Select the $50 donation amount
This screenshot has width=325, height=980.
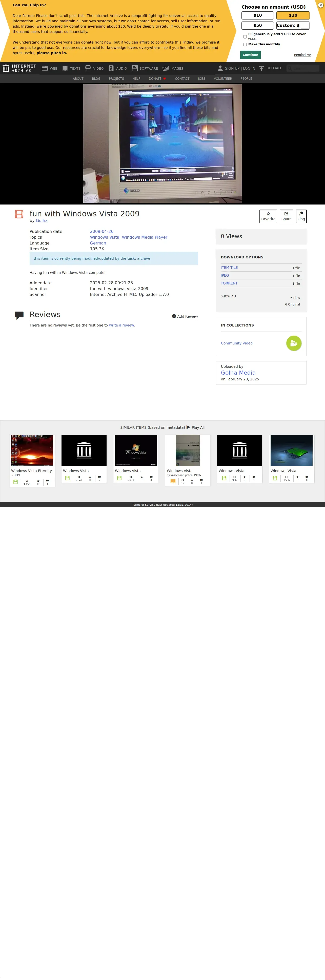click(x=257, y=26)
